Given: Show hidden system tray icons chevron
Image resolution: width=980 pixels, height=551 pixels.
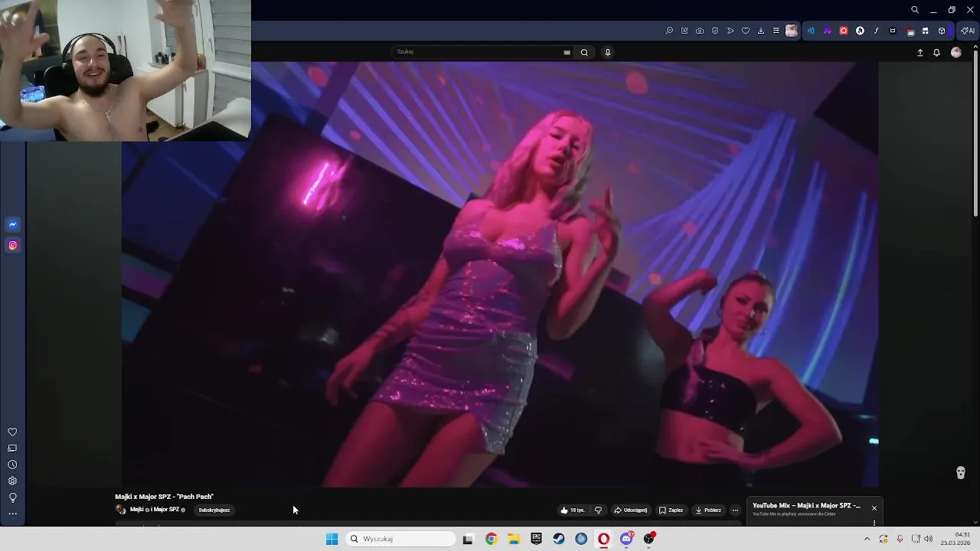Looking at the screenshot, I should [x=867, y=539].
